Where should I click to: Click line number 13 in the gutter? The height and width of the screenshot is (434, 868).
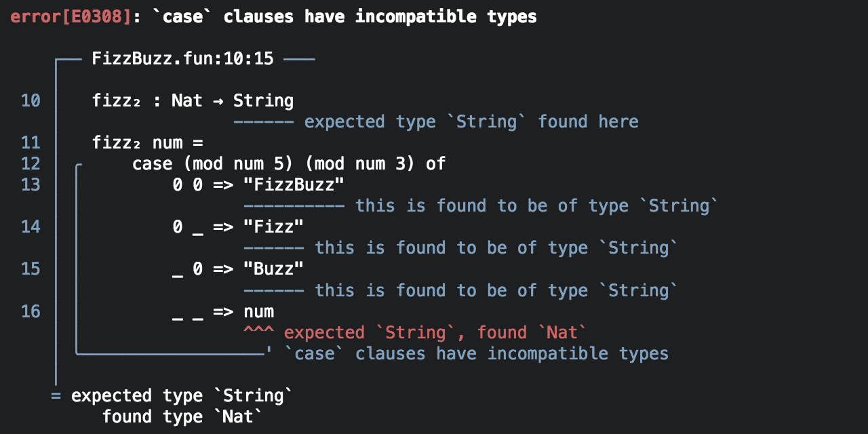click(31, 185)
